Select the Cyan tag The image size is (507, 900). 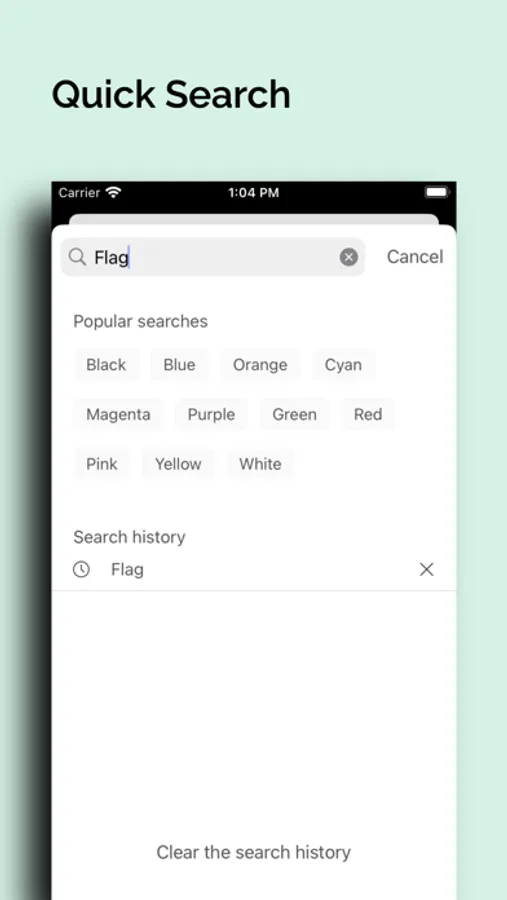pyautogui.click(x=343, y=364)
